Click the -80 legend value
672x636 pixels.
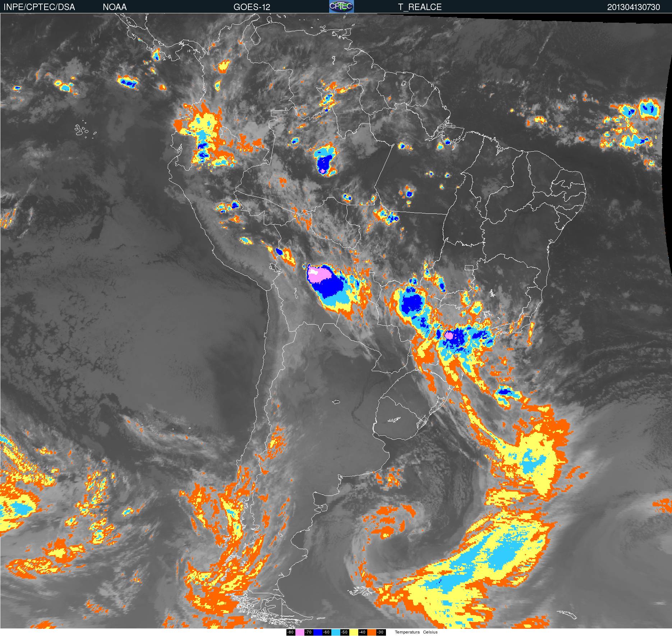[290, 632]
